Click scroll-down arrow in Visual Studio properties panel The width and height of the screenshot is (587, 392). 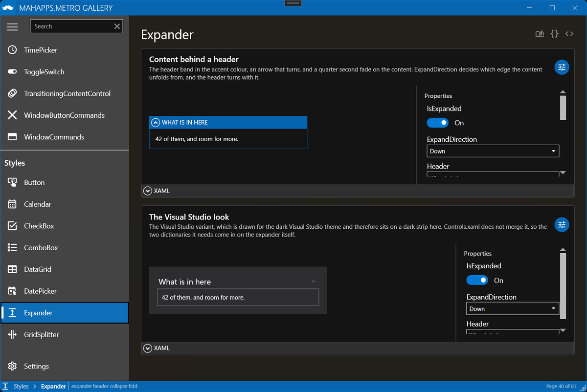pyautogui.click(x=563, y=330)
